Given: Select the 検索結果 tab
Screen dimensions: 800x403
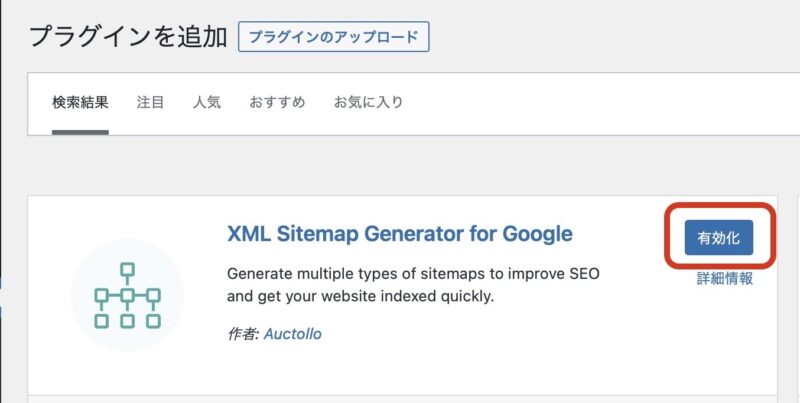Looking at the screenshot, I should click(80, 103).
